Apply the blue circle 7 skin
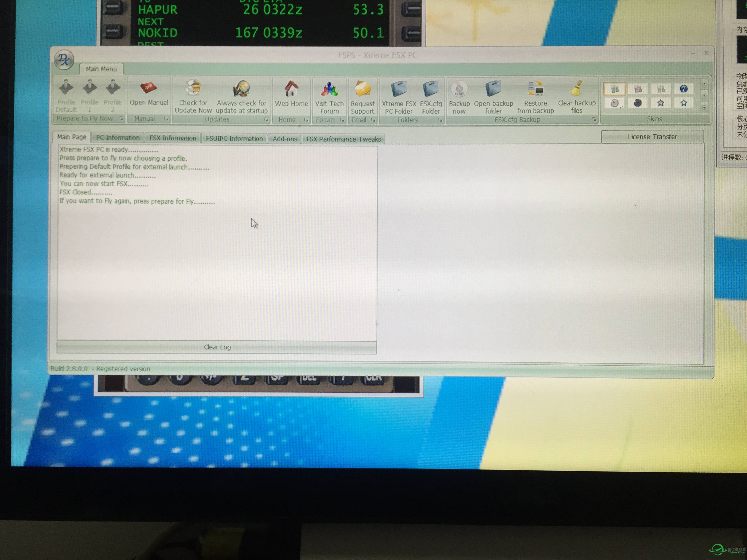This screenshot has width=747, height=560. tap(684, 89)
